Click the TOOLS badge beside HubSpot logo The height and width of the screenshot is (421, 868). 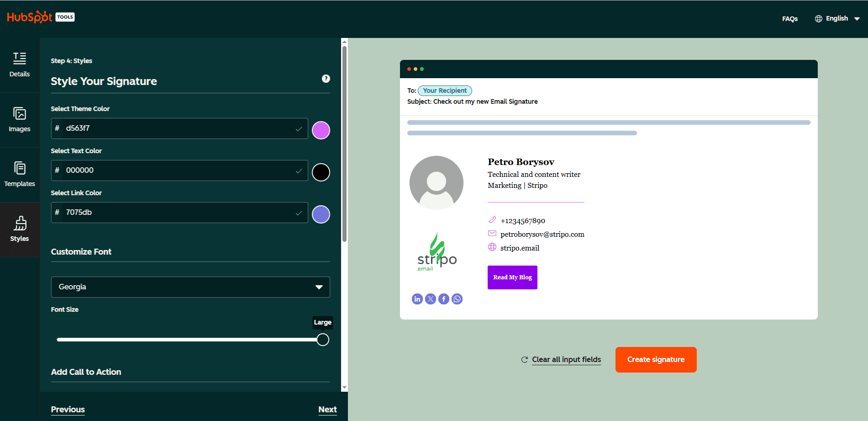[65, 17]
